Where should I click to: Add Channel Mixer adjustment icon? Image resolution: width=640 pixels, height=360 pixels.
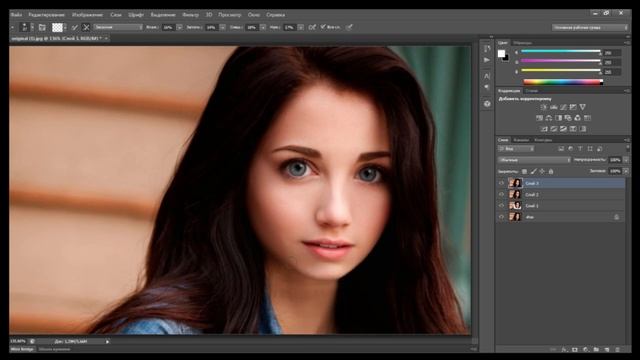coord(578,118)
